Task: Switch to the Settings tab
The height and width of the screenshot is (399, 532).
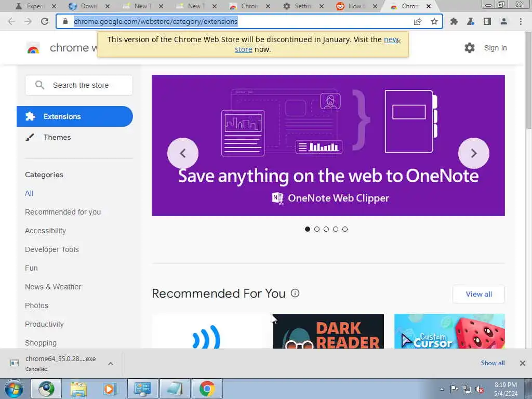Action: [303, 6]
